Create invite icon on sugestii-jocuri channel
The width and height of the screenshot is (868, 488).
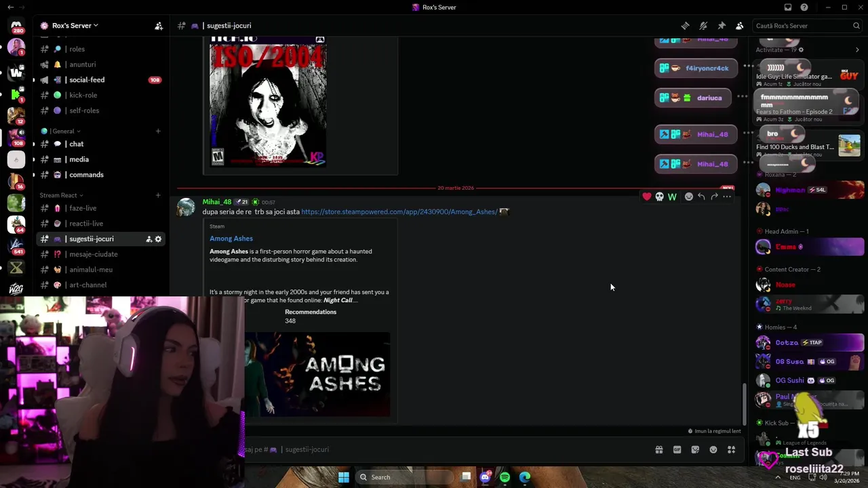tap(149, 239)
